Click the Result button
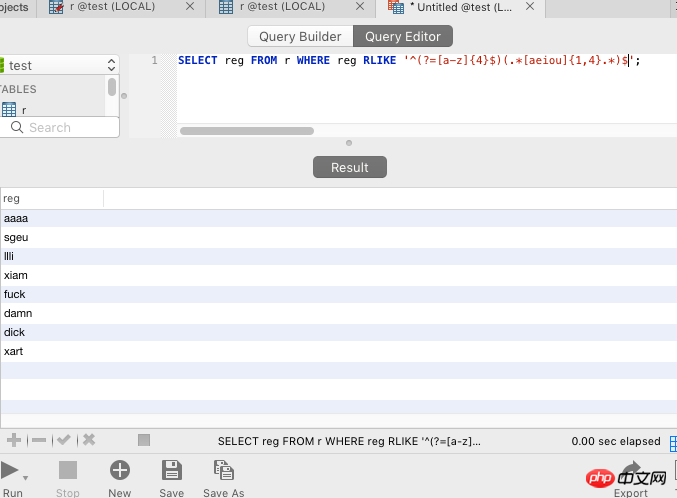The height and width of the screenshot is (498, 677). pos(349,167)
